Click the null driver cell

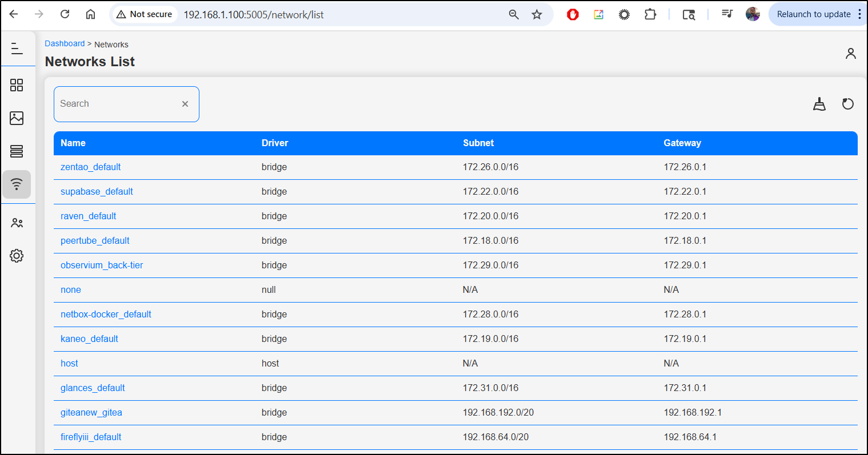point(269,289)
